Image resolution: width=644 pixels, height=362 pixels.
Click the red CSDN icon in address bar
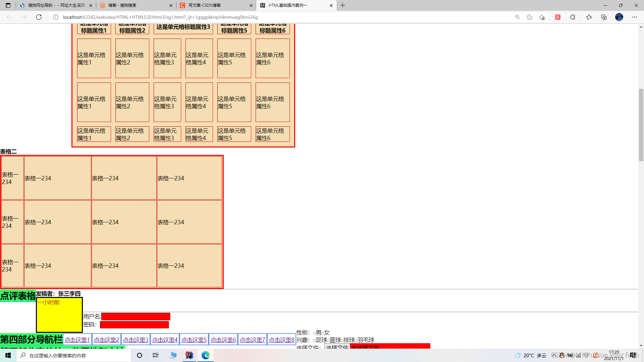click(x=557, y=17)
